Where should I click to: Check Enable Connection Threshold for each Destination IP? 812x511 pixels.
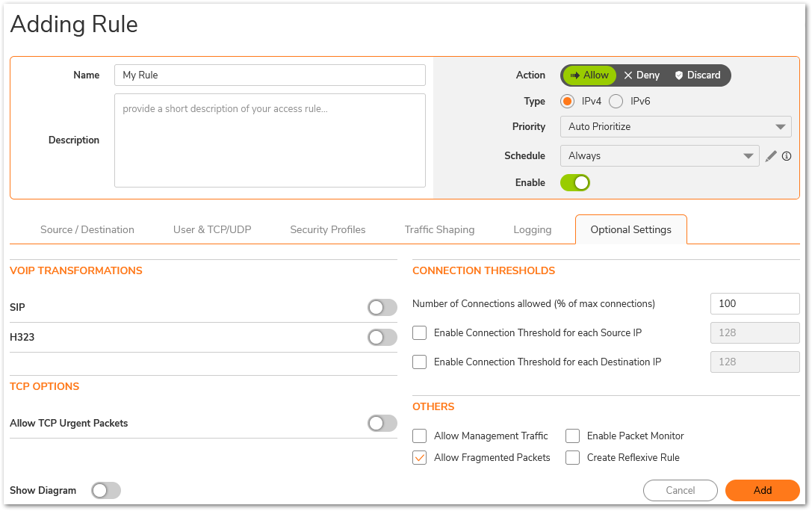420,362
